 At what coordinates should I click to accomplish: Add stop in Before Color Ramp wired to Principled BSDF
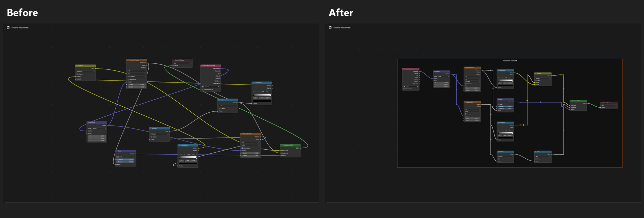pos(254,92)
